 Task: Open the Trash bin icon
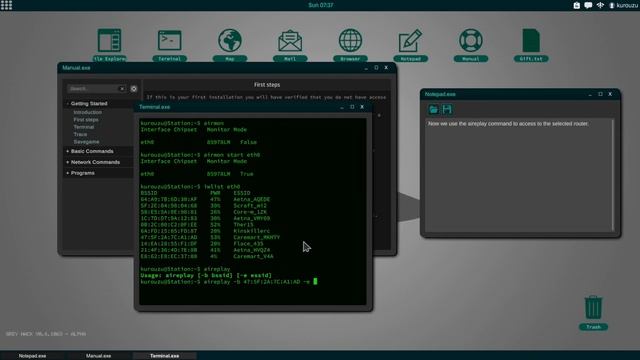[x=593, y=313]
